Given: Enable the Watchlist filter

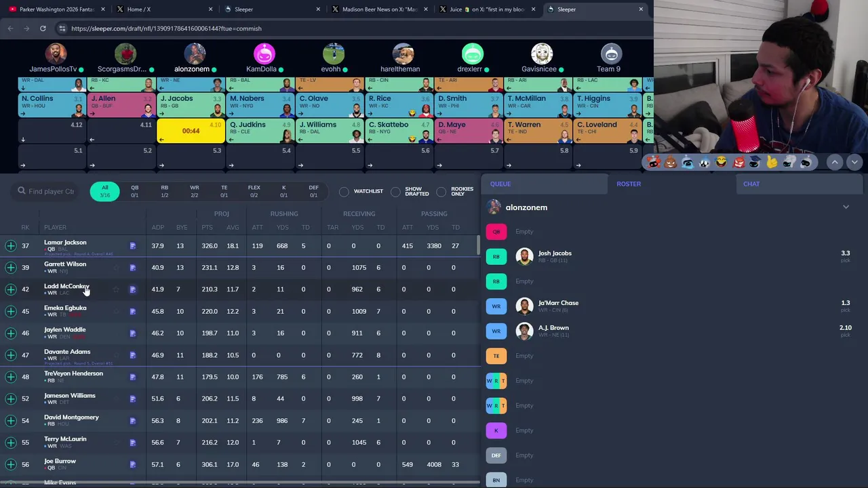Looking at the screenshot, I should (344, 192).
